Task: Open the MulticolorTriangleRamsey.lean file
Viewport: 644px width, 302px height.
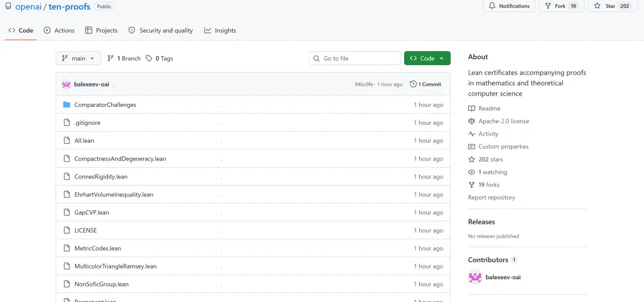Action: point(116,266)
